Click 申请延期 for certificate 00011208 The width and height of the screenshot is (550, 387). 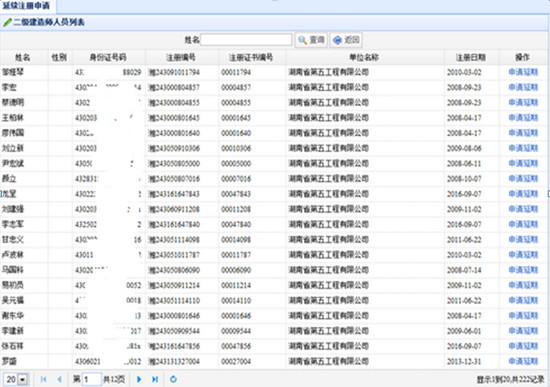[x=523, y=209]
